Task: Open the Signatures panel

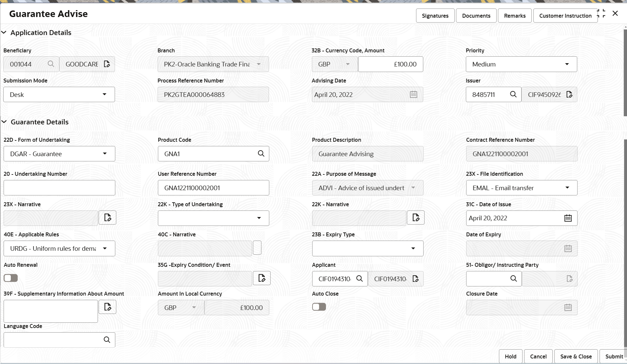Action: (435, 15)
